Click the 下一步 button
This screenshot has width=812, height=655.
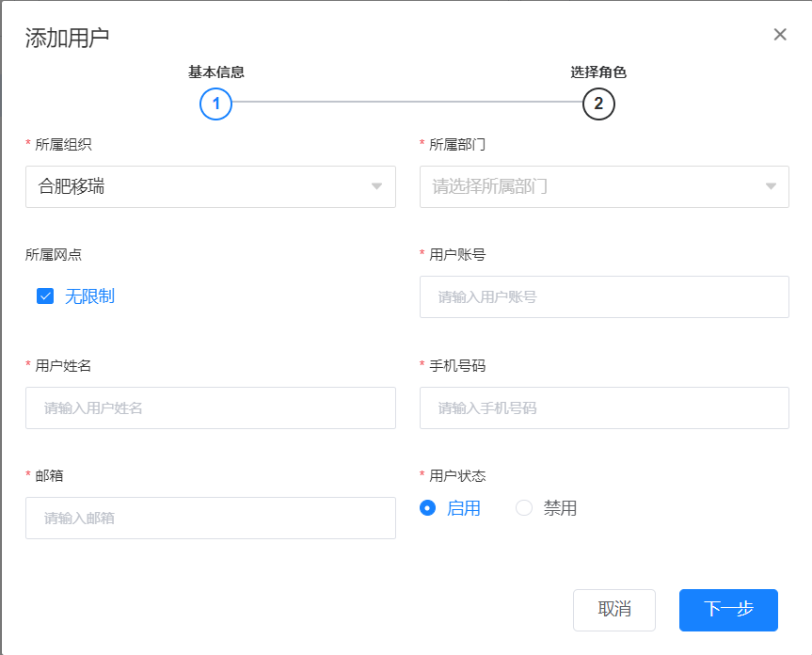(x=728, y=609)
